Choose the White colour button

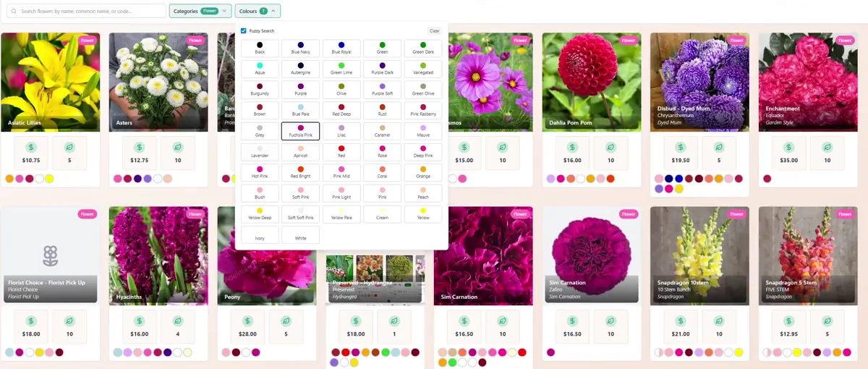pyautogui.click(x=300, y=234)
